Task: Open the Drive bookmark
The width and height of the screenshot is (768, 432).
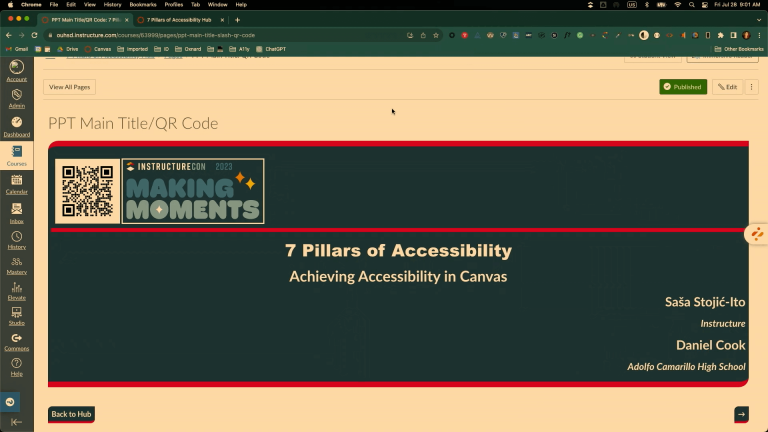Action: click(x=68, y=49)
